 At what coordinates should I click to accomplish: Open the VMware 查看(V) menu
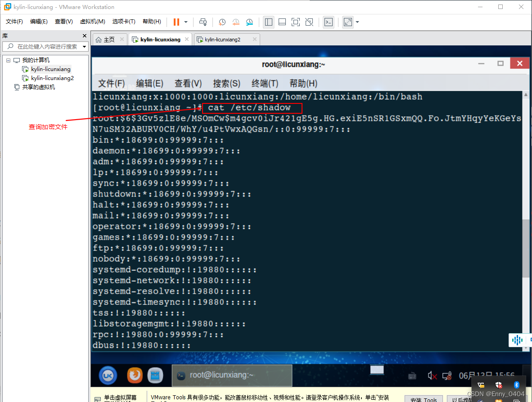point(64,22)
